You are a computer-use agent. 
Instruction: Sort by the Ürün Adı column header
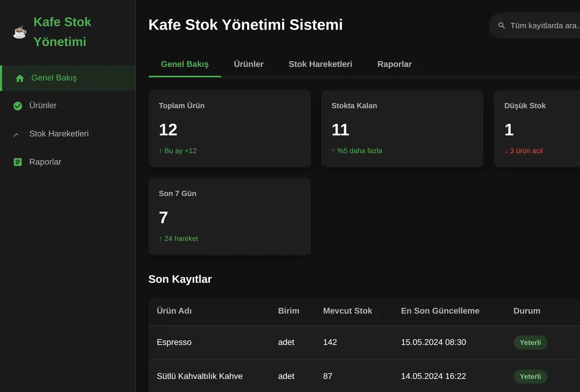pyautogui.click(x=174, y=311)
